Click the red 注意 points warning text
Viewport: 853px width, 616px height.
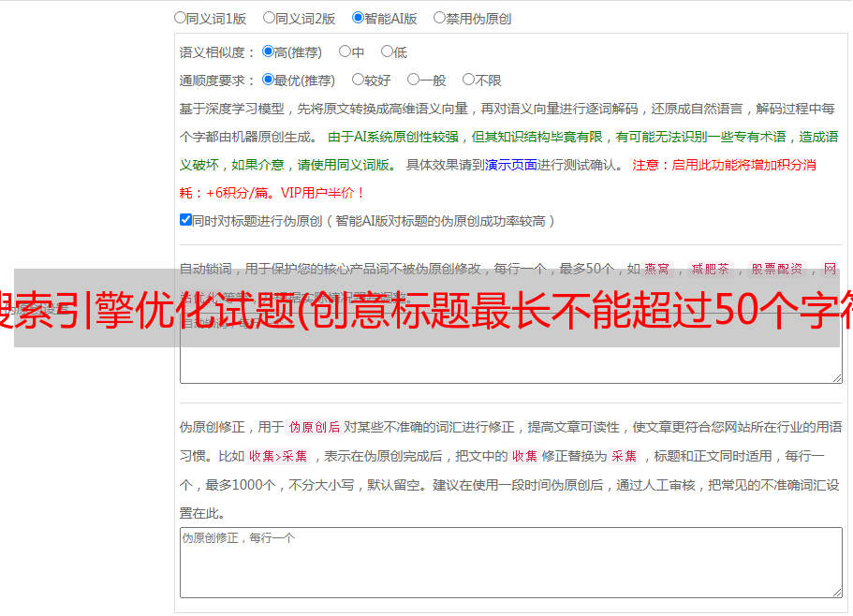pos(498,179)
